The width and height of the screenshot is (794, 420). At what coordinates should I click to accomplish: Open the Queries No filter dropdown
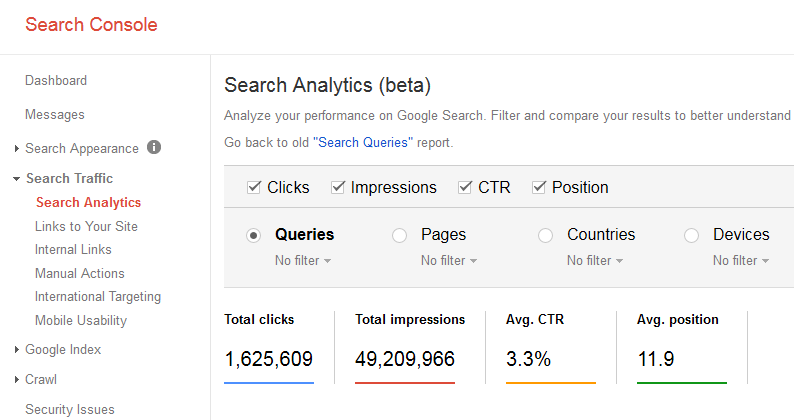[x=303, y=260]
